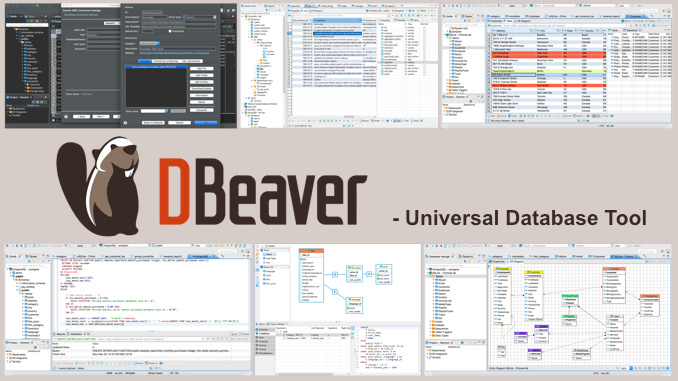Viewport: 678px width, 381px height.
Task: Click Cancel in the dark driver settings dialog
Action: 179,122
